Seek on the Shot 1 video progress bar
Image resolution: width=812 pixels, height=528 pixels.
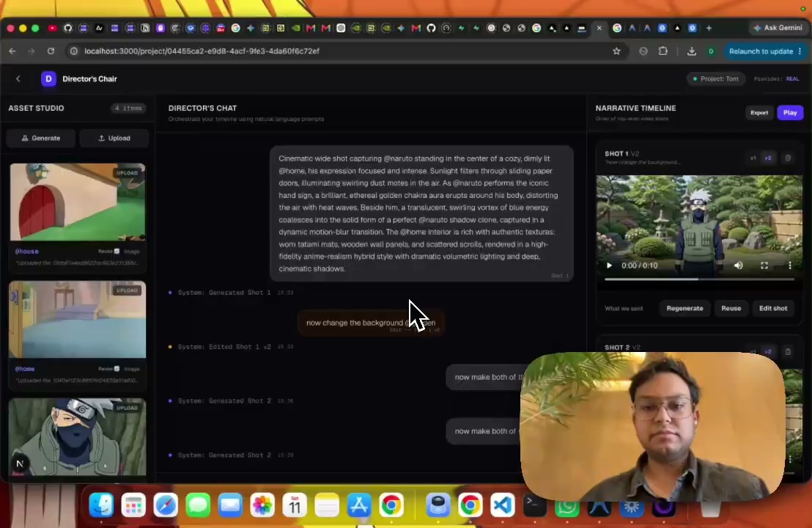point(699,279)
